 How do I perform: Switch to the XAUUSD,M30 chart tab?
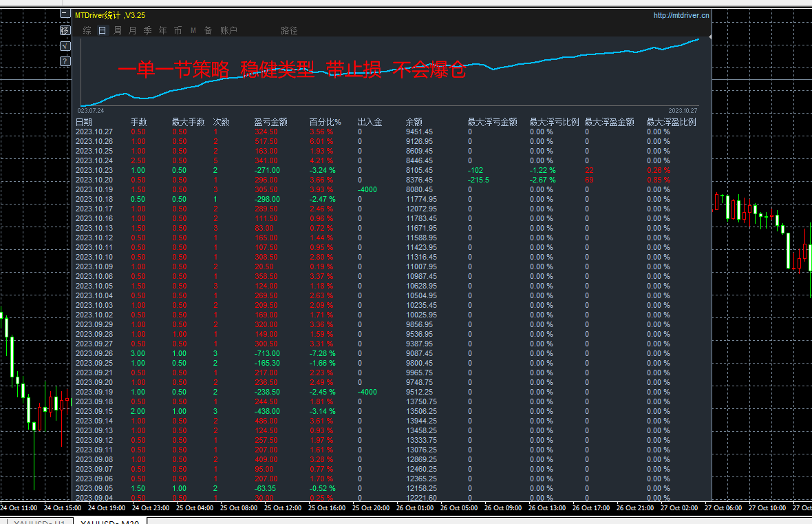(x=110, y=521)
